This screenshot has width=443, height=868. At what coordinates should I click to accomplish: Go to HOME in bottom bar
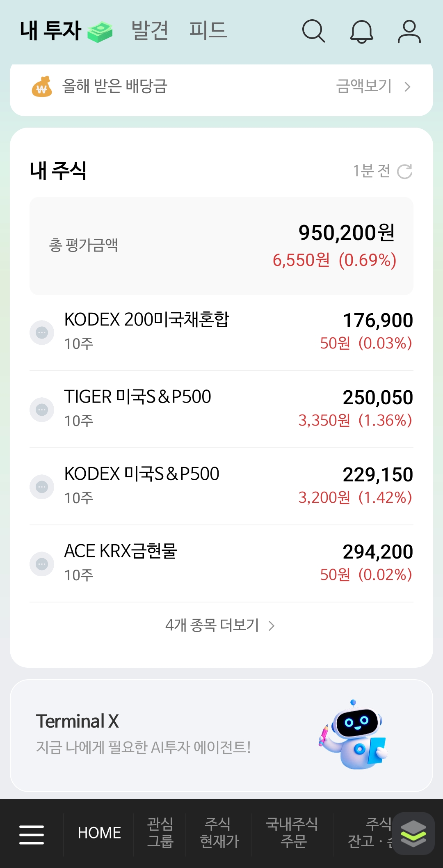[99, 833]
